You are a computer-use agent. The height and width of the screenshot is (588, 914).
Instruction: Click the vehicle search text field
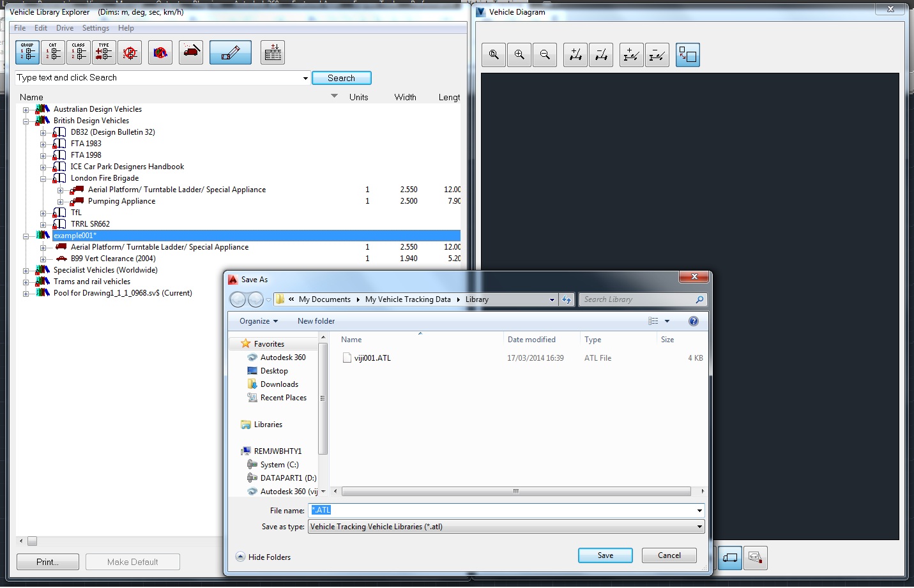[x=158, y=78]
